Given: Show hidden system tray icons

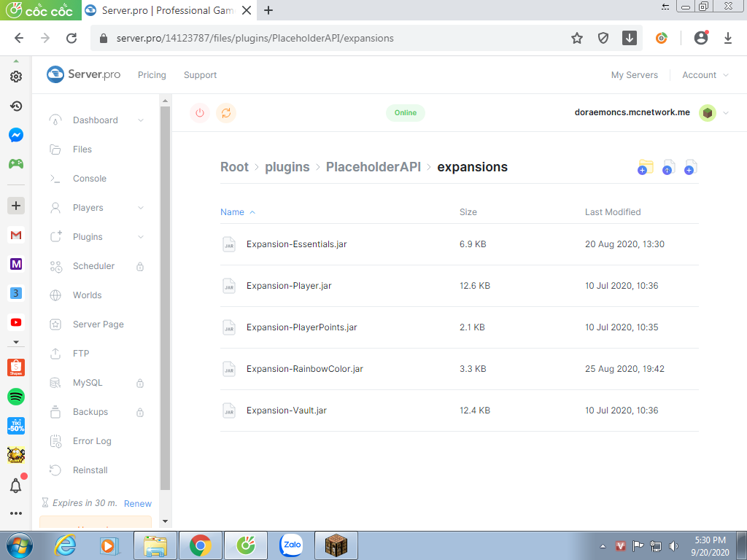Looking at the screenshot, I should coord(603,546).
